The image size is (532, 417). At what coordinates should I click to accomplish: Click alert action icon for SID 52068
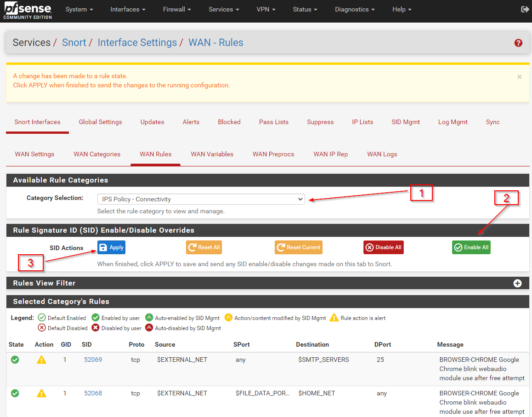click(x=41, y=394)
